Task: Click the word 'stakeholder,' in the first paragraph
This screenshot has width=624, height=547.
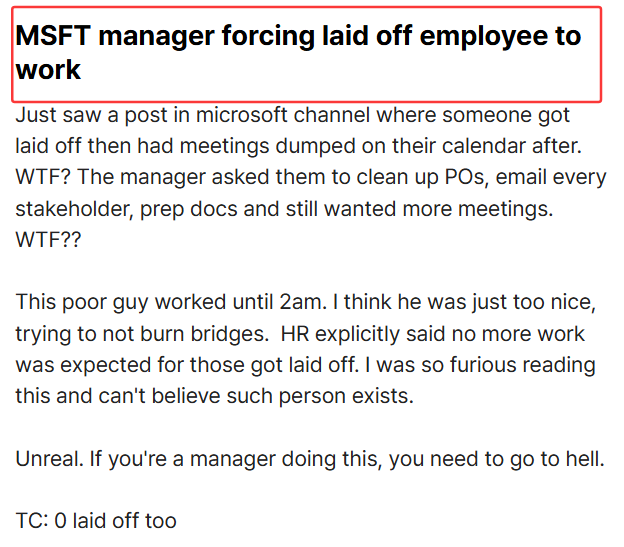Action: 74,209
